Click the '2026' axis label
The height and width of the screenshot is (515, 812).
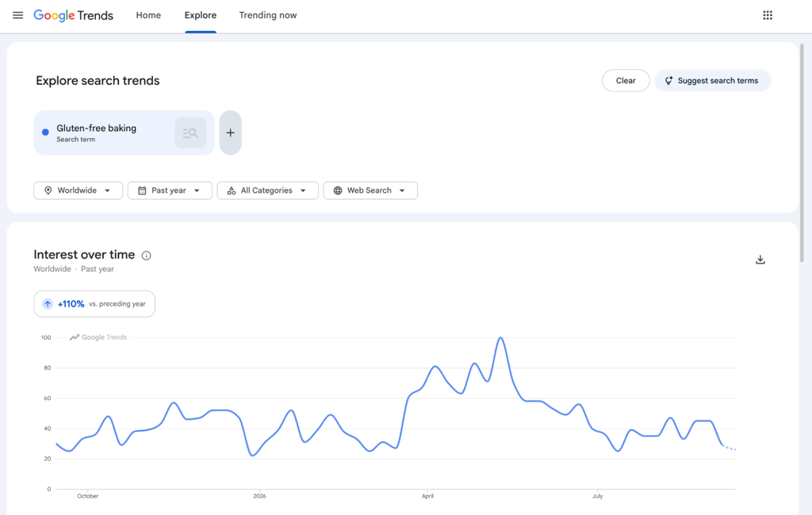coord(259,496)
